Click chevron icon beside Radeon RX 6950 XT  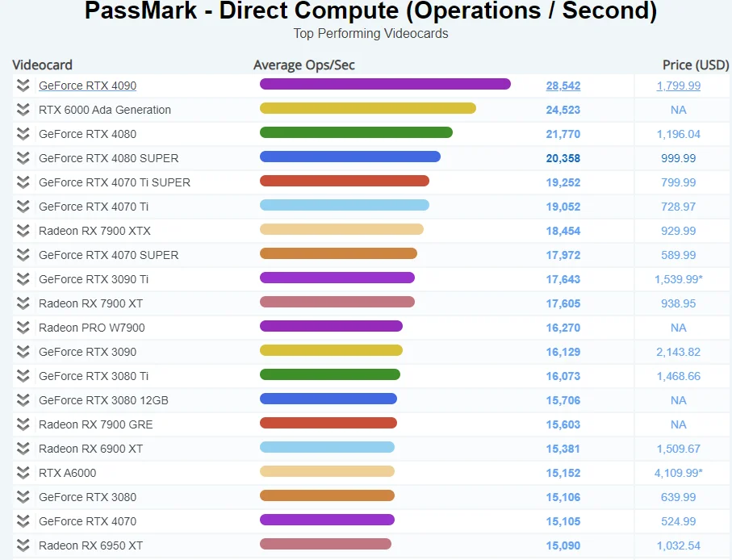tap(23, 545)
